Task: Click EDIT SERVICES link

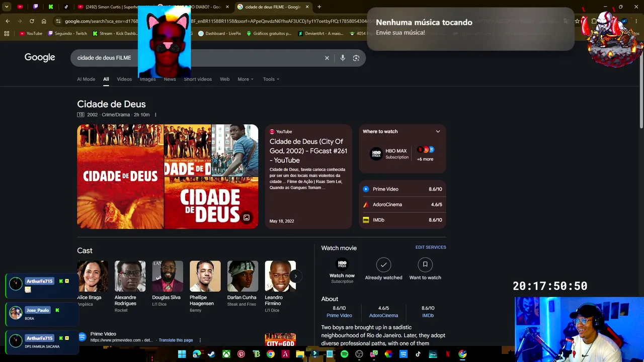Action: (431, 247)
